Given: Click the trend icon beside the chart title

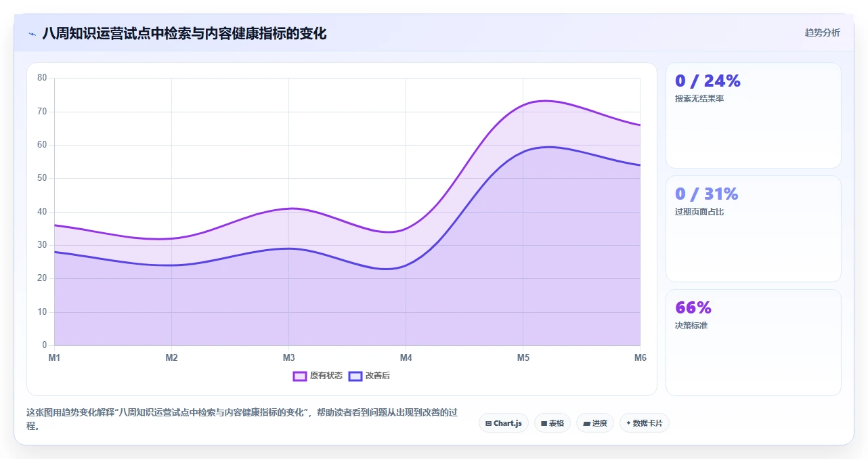Looking at the screenshot, I should click(x=32, y=33).
